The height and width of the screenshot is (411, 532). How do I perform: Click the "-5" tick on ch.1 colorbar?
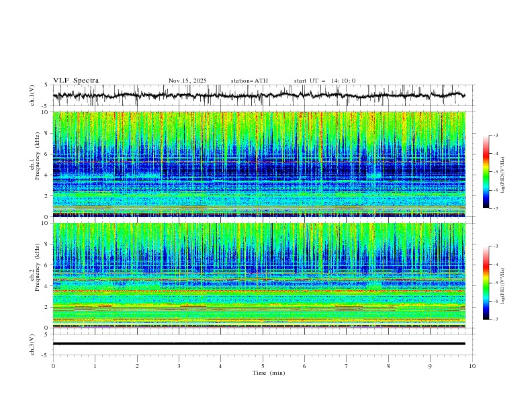tap(496, 172)
